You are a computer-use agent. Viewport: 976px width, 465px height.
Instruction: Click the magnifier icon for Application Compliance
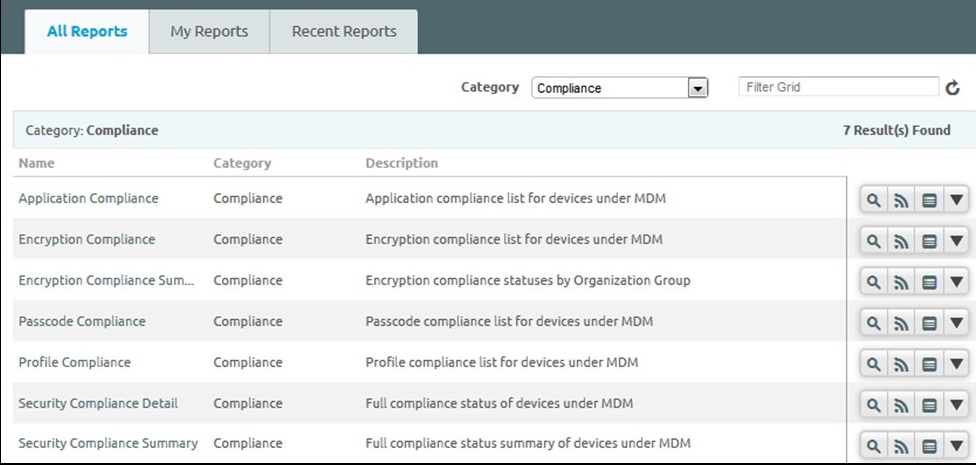click(873, 200)
